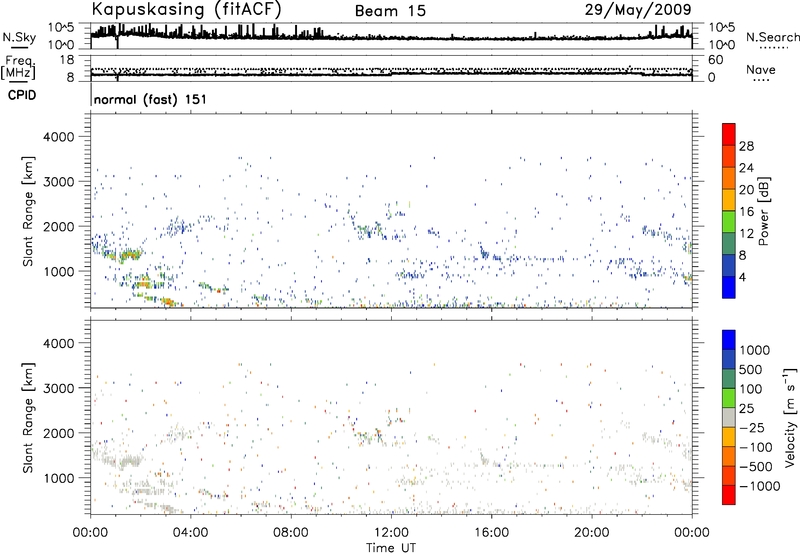Click the '28' power colorbar value
The image size is (800, 554).
coord(746,146)
